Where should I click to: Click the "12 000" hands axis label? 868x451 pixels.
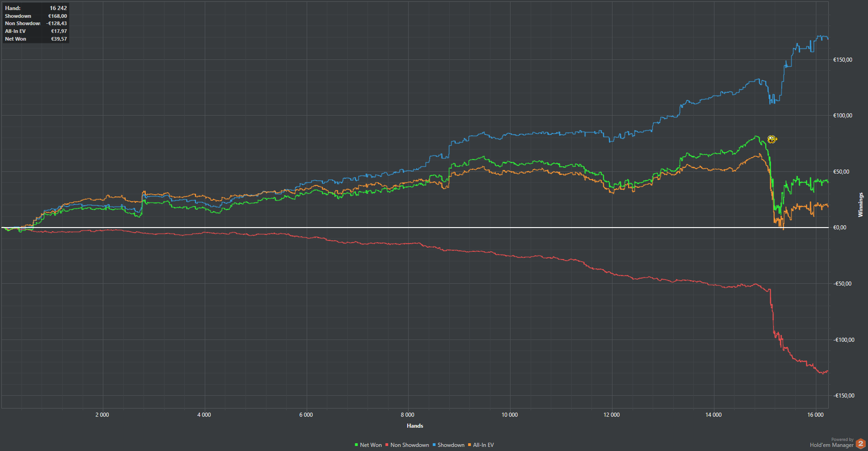[612, 415]
